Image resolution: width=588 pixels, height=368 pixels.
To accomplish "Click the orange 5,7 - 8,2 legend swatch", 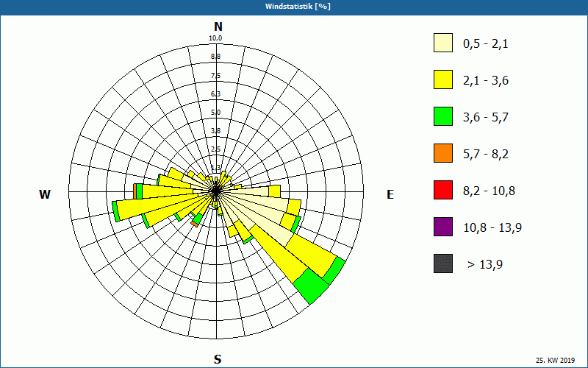I will click(x=443, y=153).
